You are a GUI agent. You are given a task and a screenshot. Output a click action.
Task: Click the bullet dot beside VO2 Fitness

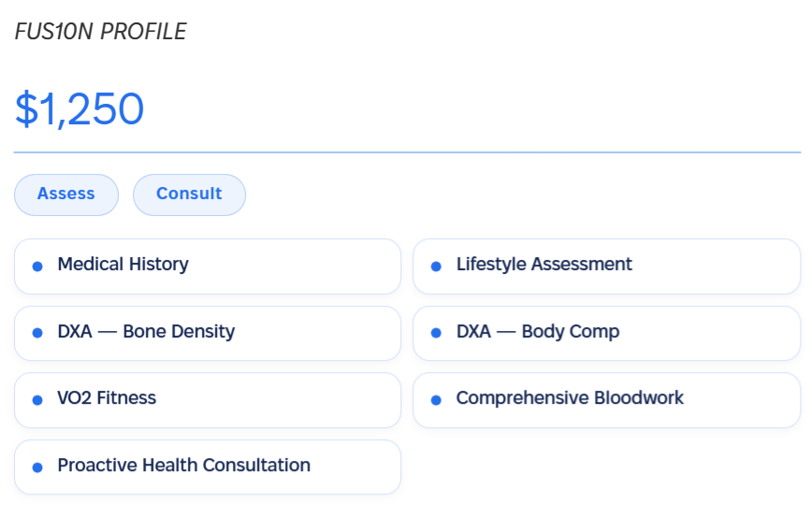(37, 400)
